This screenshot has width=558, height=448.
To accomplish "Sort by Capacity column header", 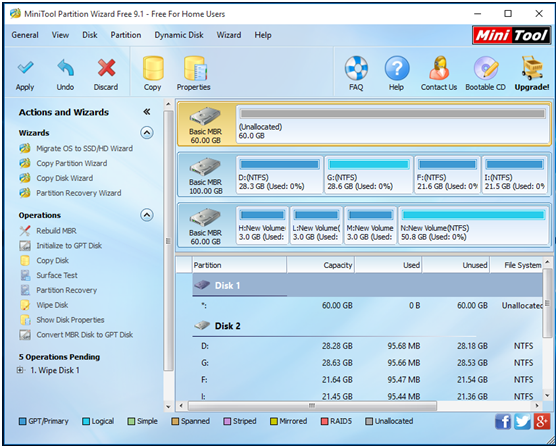I will [320, 265].
